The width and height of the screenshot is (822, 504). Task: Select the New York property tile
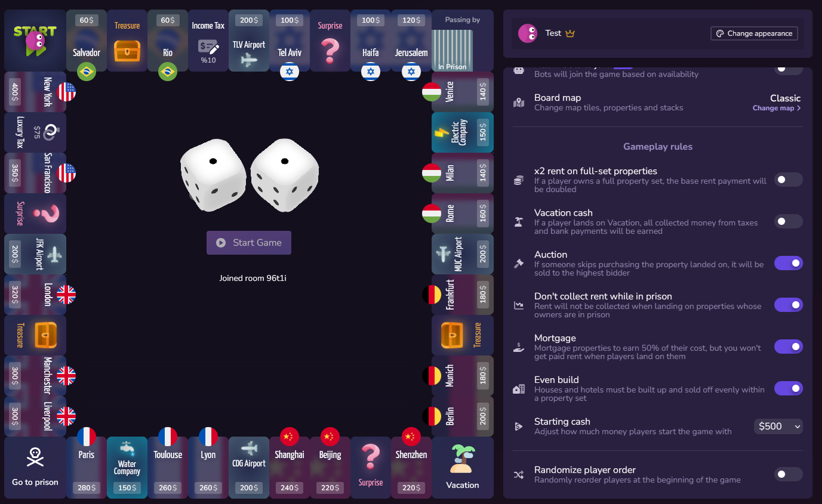(35, 92)
